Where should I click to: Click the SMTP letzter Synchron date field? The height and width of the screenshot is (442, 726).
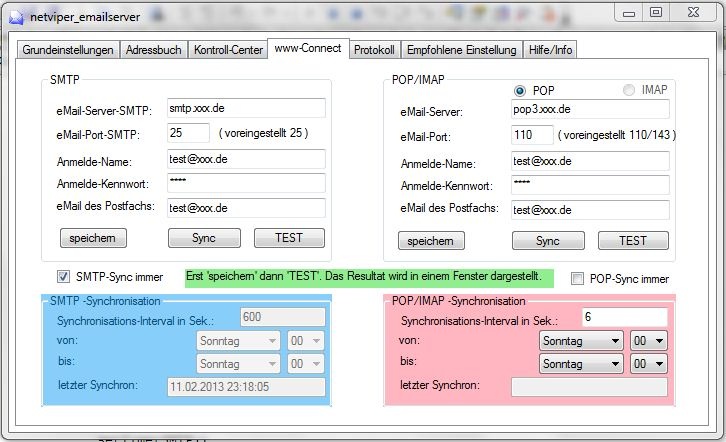[x=246, y=387]
